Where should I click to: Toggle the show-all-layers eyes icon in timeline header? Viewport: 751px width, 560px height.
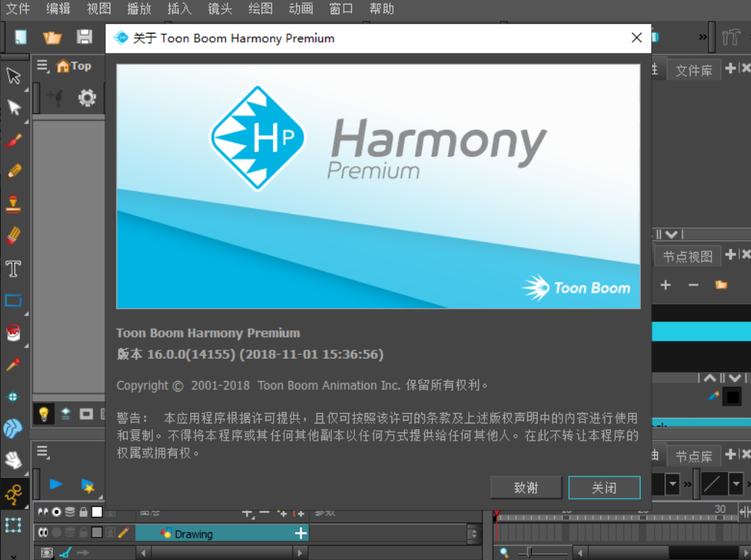click(43, 512)
